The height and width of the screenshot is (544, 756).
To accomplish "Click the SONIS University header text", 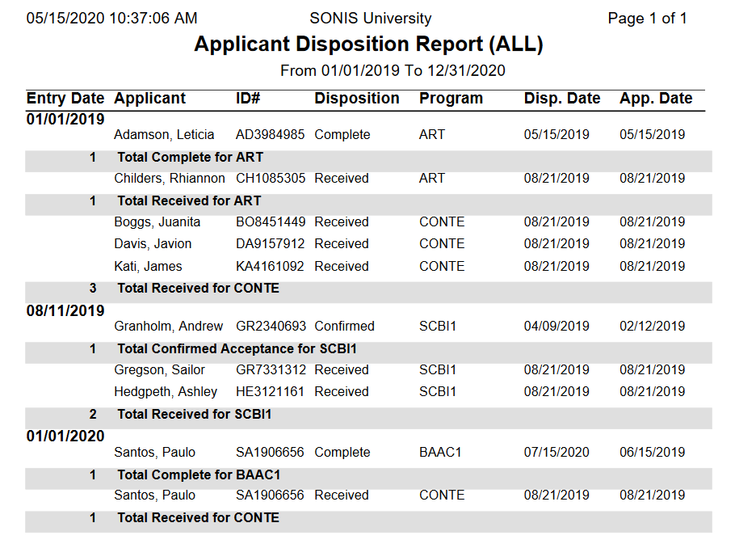I will (370, 18).
